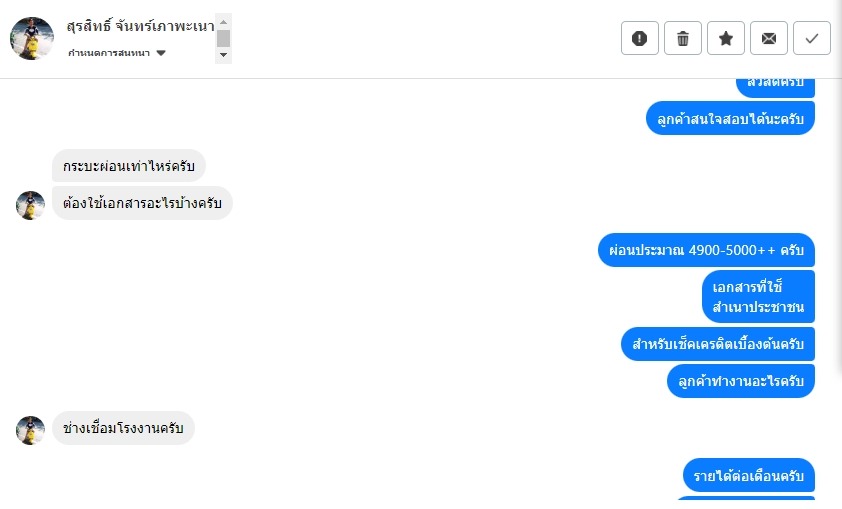Viewport: 842px width, 509px height.
Task: Open the header profile picture
Action: (x=31, y=38)
